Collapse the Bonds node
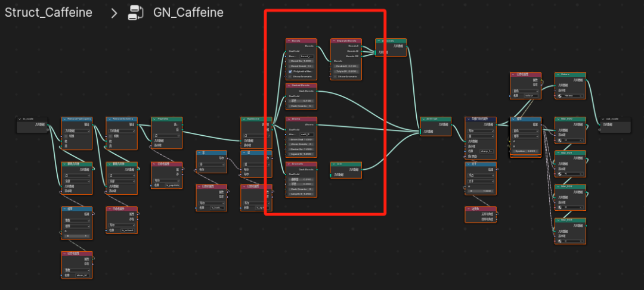644x290 pixels. point(289,41)
